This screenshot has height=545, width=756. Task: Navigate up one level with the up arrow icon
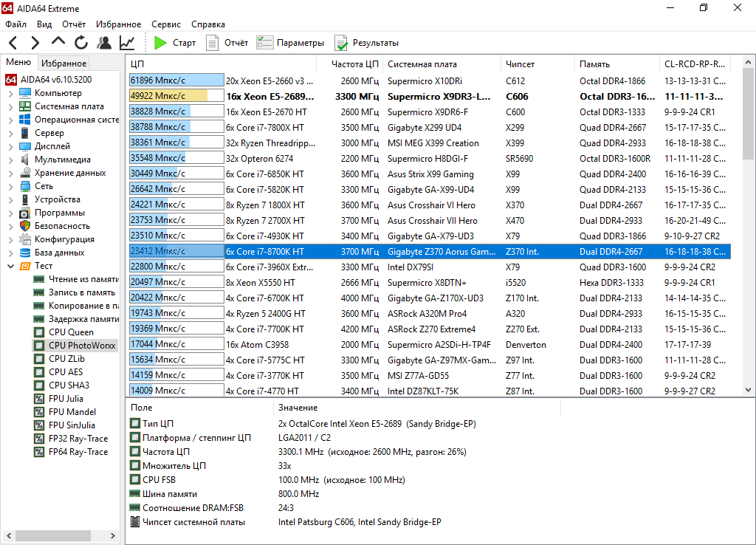coord(58,42)
